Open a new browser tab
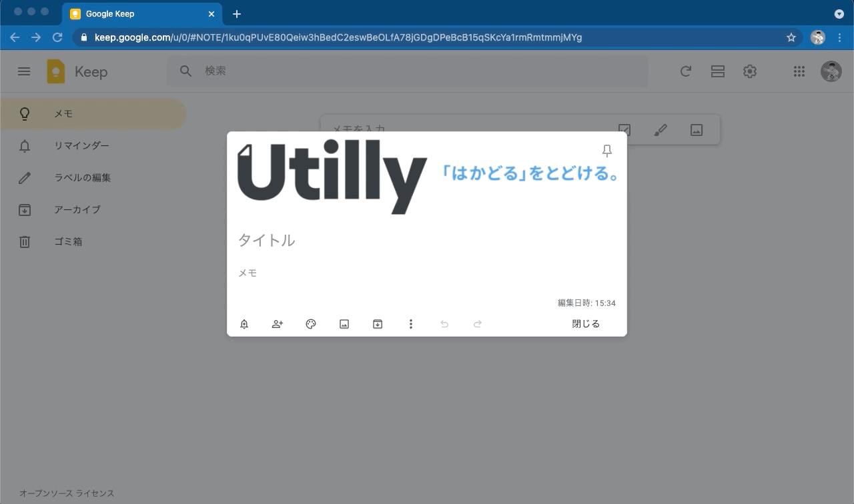854x504 pixels. [237, 14]
